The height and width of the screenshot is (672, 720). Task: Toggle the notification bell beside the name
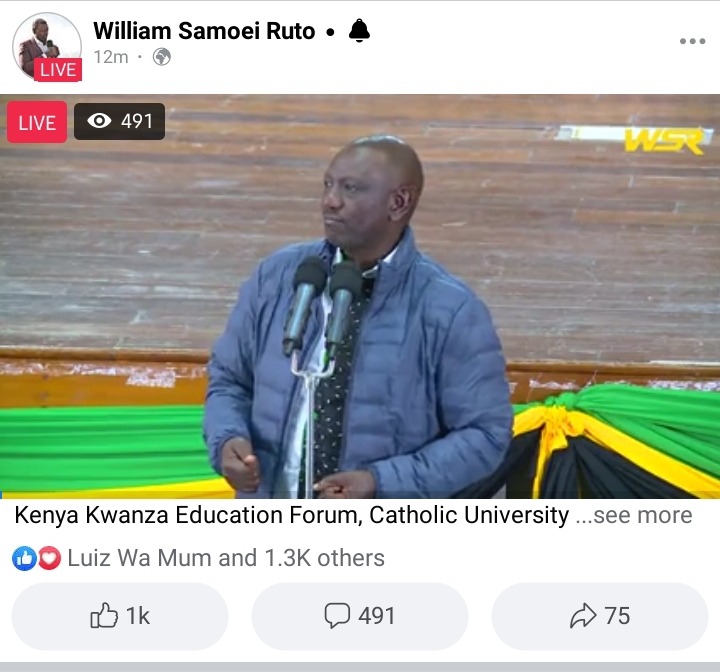click(x=359, y=31)
